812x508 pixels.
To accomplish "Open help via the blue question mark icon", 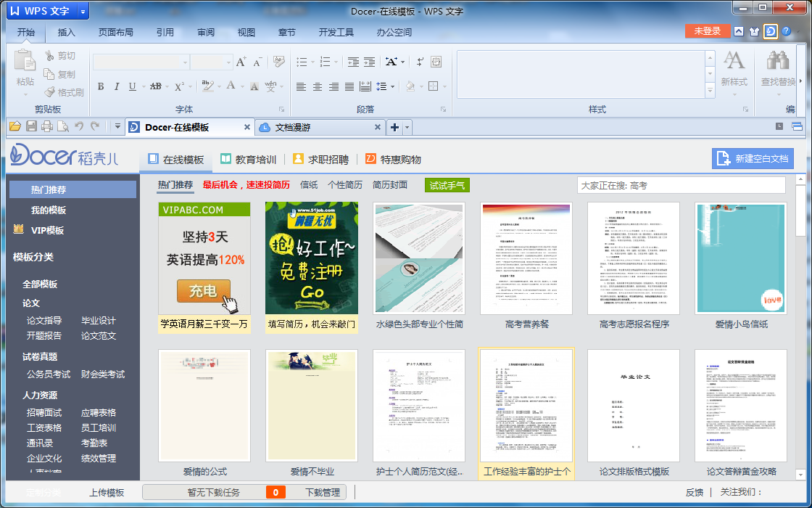I will 787,31.
